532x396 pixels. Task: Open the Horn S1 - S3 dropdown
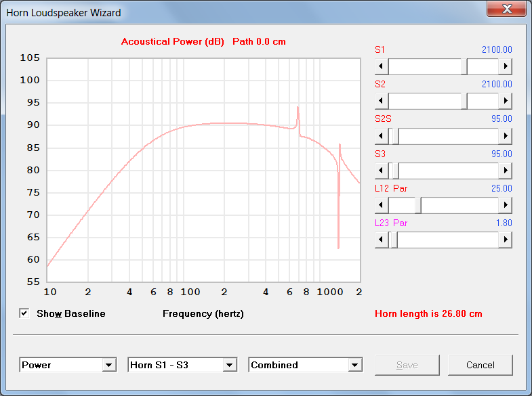(230, 365)
